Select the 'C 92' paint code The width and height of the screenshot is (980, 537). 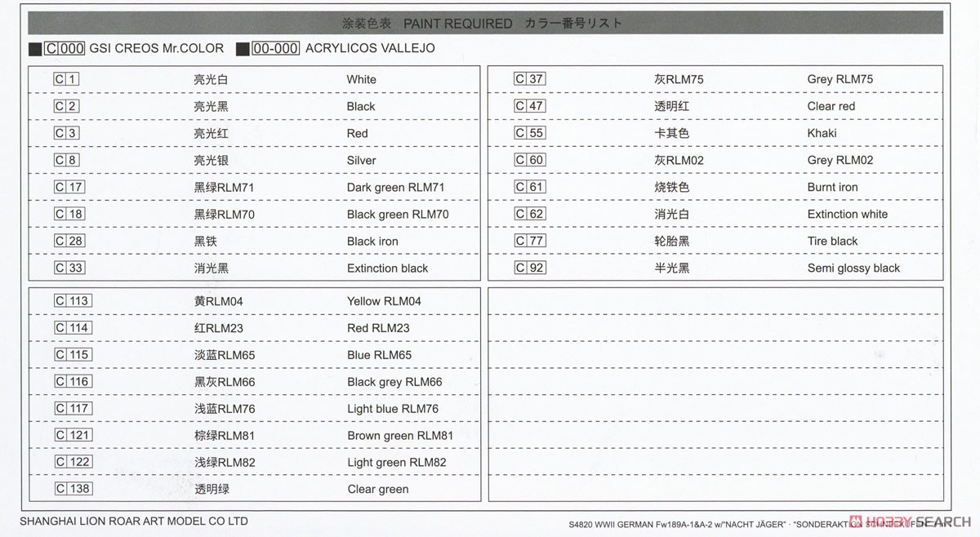coord(530,268)
